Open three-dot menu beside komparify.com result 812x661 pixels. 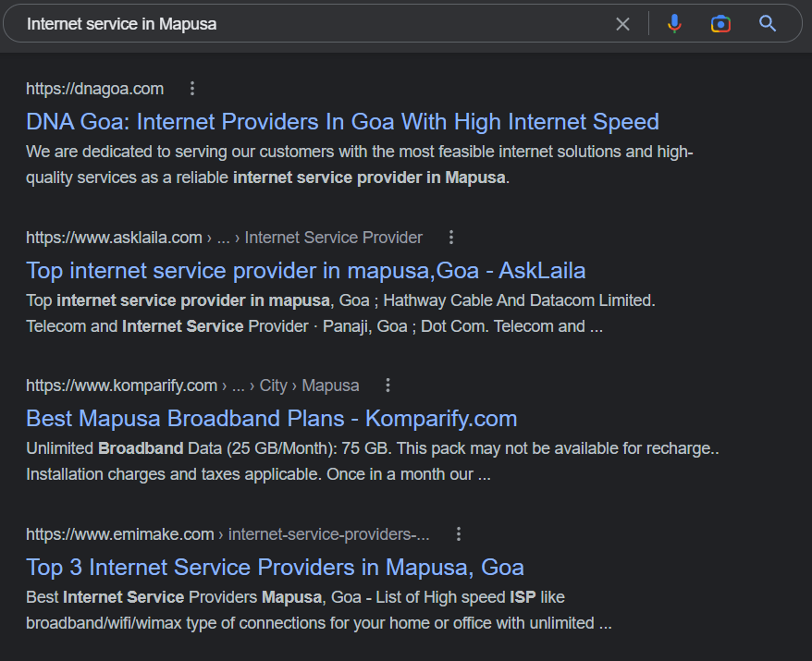pos(388,386)
